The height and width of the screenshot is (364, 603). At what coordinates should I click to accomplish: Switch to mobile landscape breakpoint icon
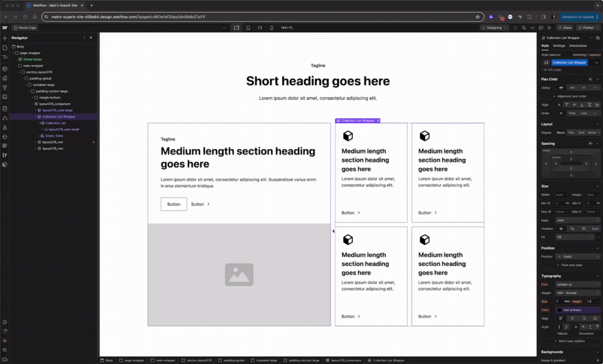pyautogui.click(x=260, y=28)
